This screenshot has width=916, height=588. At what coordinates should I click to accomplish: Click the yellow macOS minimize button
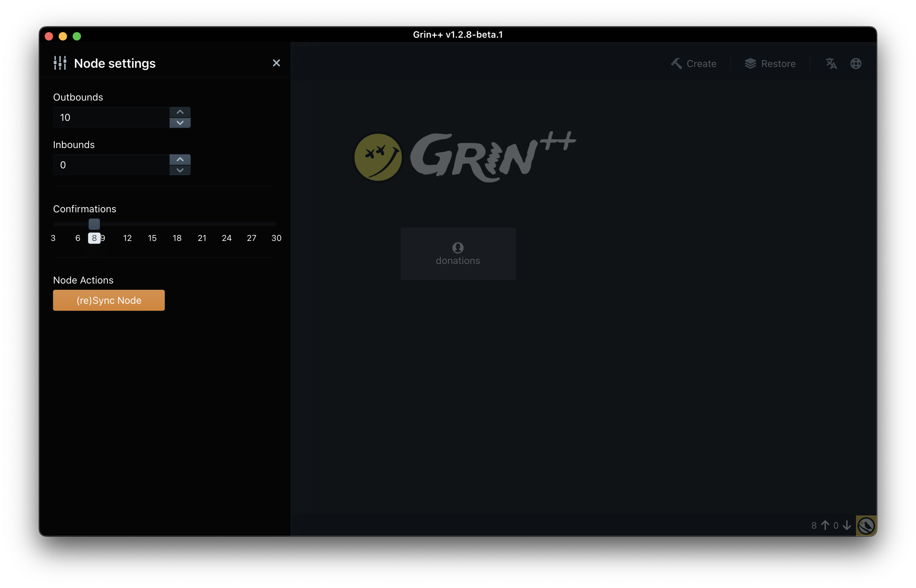tap(63, 36)
